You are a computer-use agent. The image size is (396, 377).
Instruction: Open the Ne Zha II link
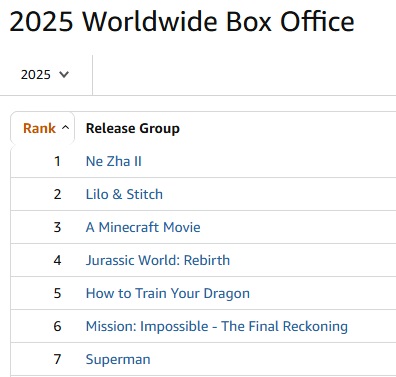(114, 161)
